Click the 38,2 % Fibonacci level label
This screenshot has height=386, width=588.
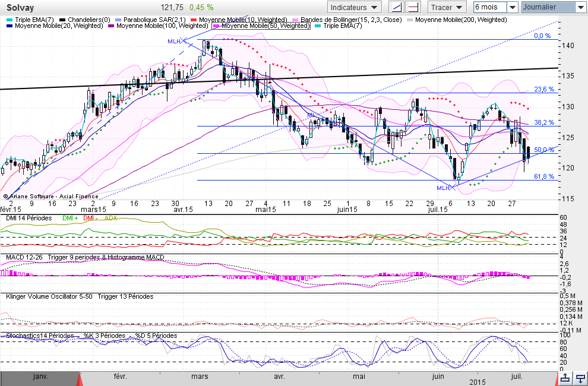[544, 123]
